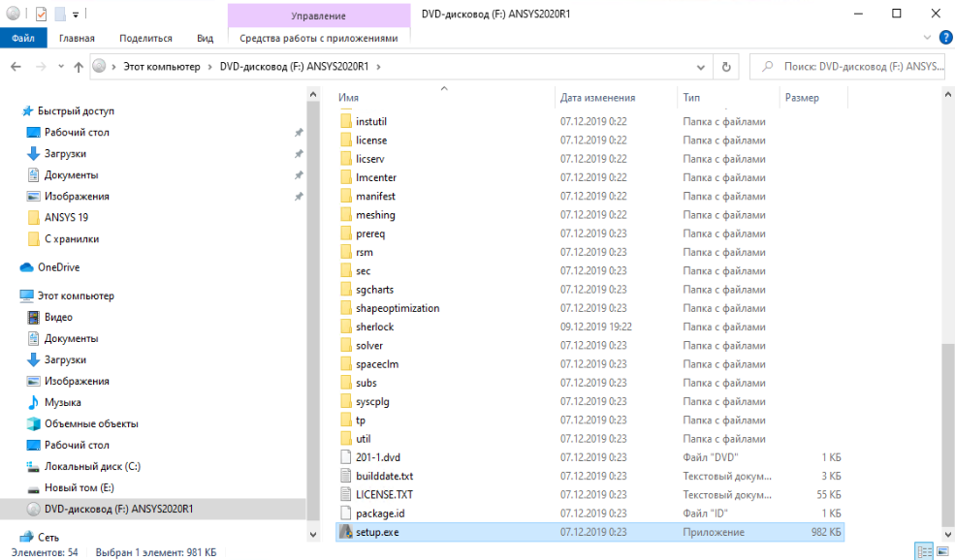This screenshot has height=560, width=955.
Task: Switch to large icons view in status bar
Action: (x=943, y=551)
